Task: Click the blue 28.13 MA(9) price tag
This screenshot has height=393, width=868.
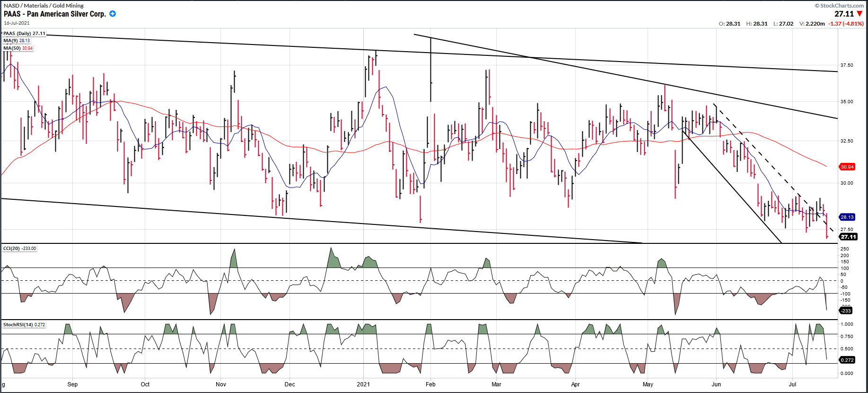Action: pyautogui.click(x=847, y=217)
